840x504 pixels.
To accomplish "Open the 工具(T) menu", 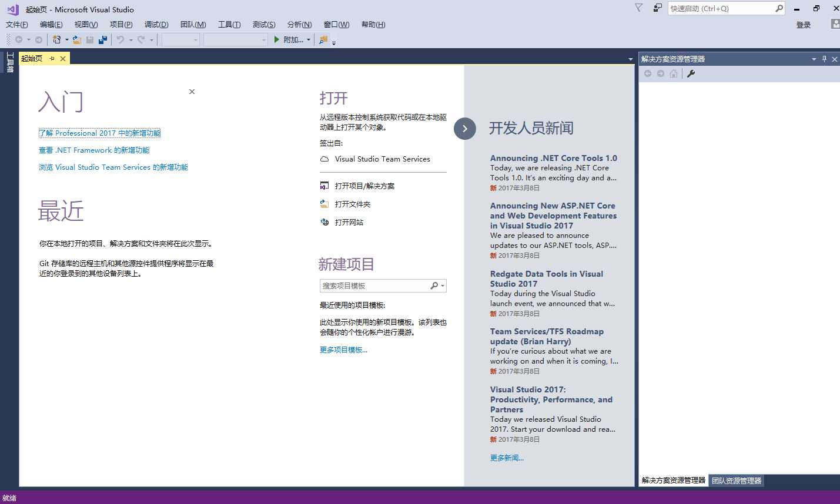I will [x=229, y=25].
